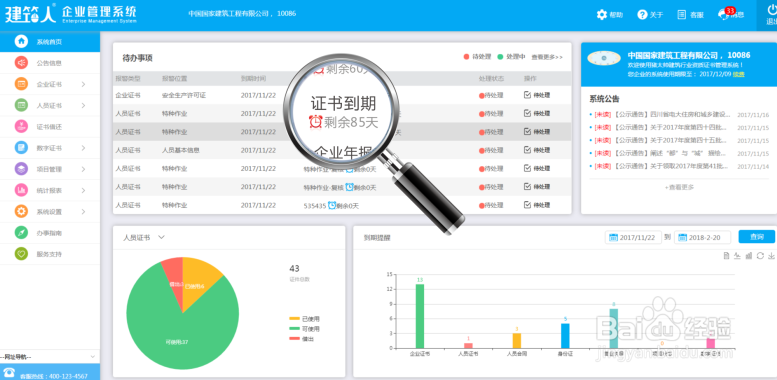This screenshot has height=380, width=777.
Task: Click the 续费 renewal link
Action: (738, 74)
